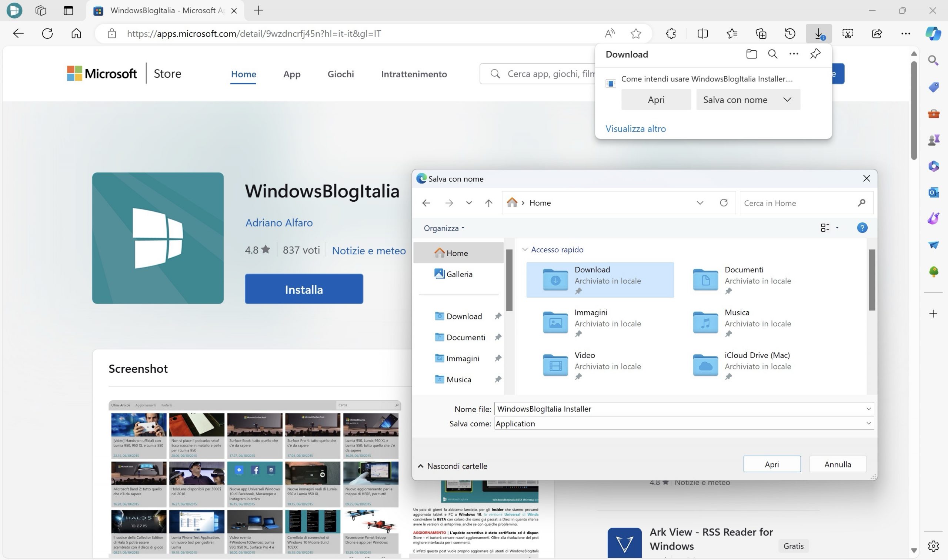Image resolution: width=948 pixels, height=560 pixels.
Task: Expand the address path history dropdown
Action: tap(700, 202)
